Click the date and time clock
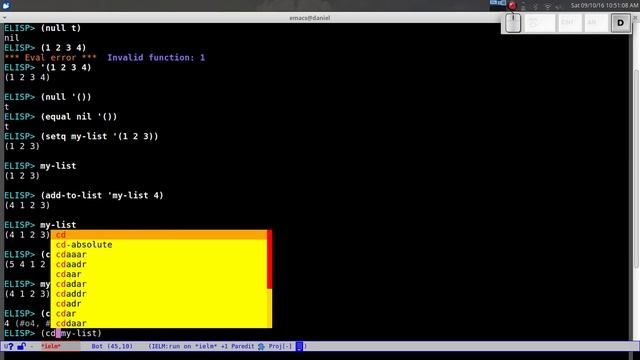Viewport: 640px width, 360px height. [604, 5]
